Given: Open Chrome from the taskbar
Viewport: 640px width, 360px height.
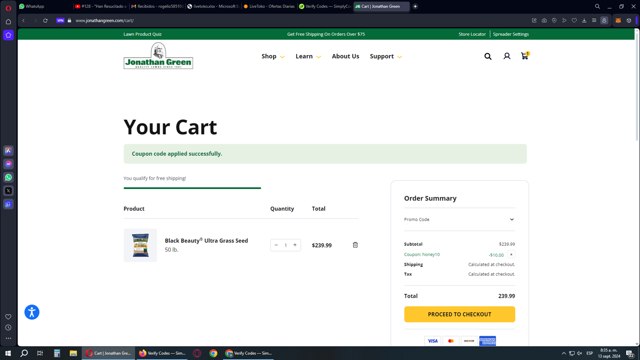Looking at the screenshot, I should point(213,353).
